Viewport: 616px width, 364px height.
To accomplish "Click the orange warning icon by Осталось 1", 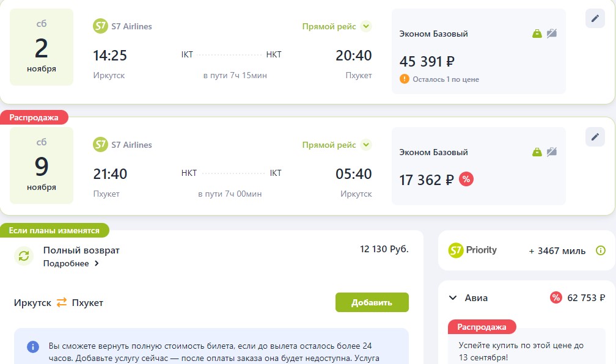I will point(405,79).
